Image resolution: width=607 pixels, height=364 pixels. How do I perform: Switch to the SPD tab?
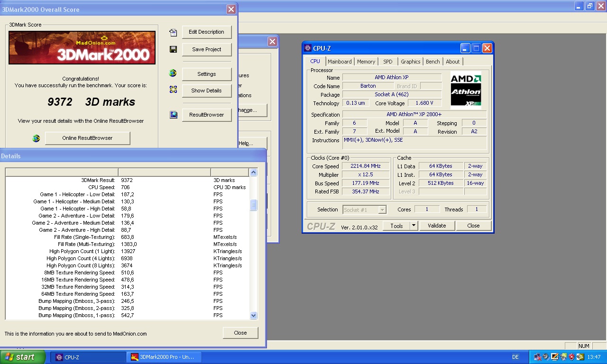click(388, 62)
